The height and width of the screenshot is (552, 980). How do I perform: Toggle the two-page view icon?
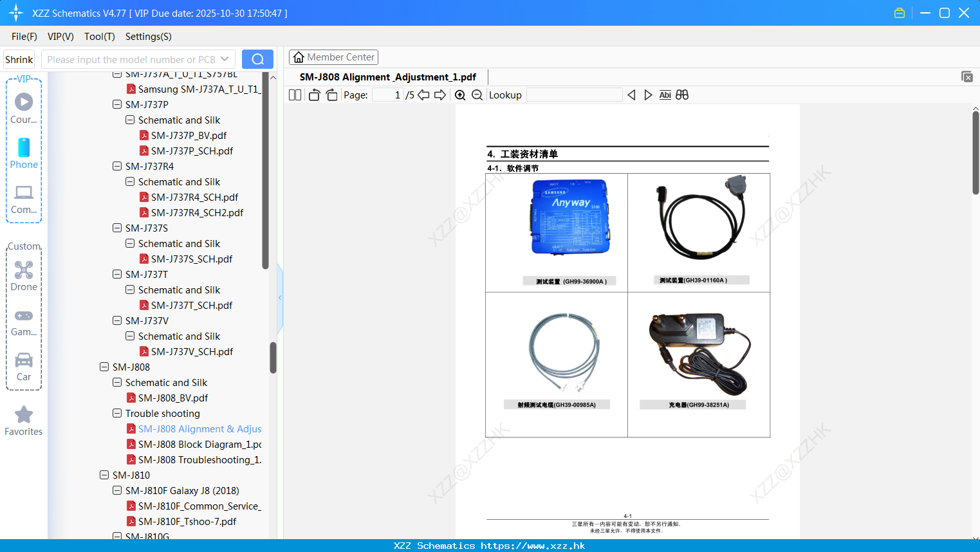click(x=295, y=95)
